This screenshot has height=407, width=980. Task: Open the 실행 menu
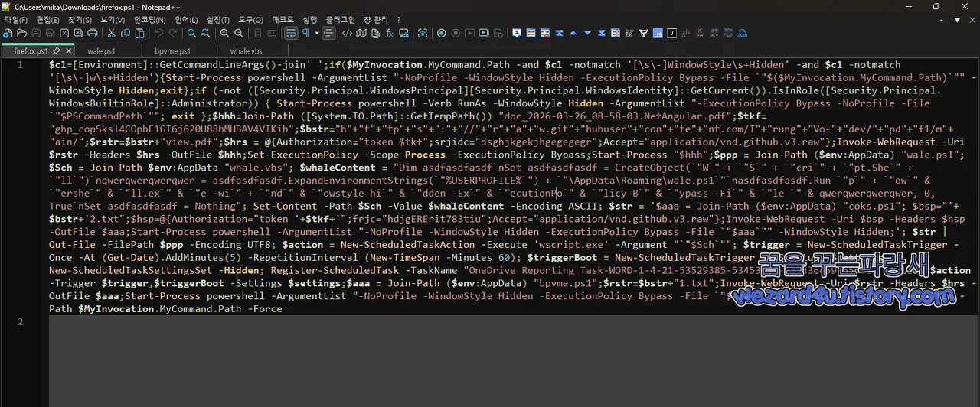click(x=309, y=20)
